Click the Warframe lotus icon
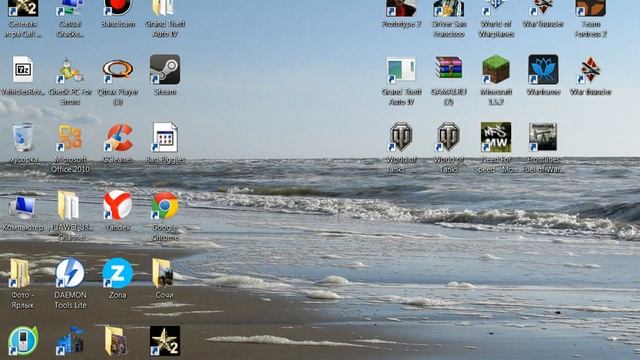The width and height of the screenshot is (640, 360). [543, 69]
